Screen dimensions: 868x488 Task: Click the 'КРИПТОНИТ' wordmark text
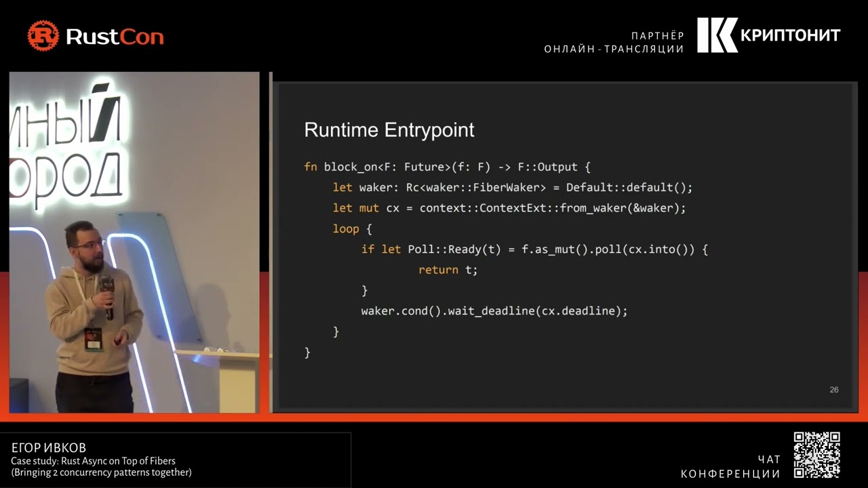click(x=791, y=35)
